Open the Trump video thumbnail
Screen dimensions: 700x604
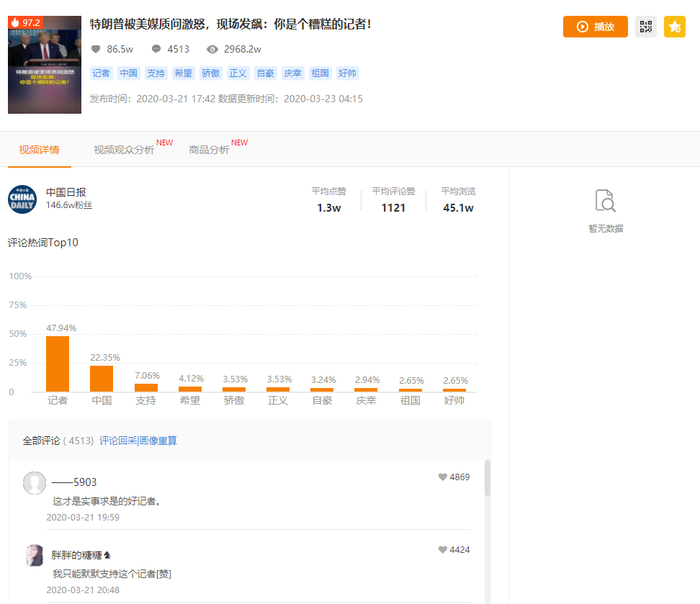(45, 65)
